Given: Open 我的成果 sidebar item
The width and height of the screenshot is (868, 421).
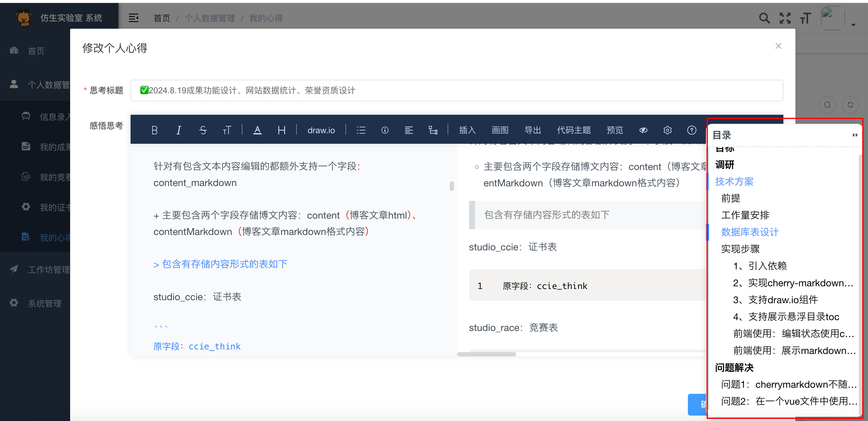Looking at the screenshot, I should pos(35,147).
